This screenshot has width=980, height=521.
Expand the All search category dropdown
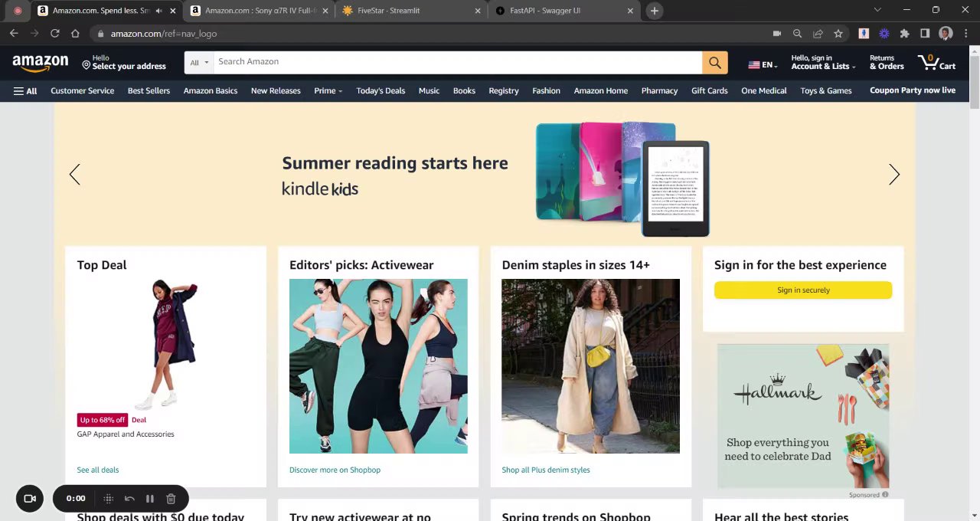pyautogui.click(x=199, y=63)
